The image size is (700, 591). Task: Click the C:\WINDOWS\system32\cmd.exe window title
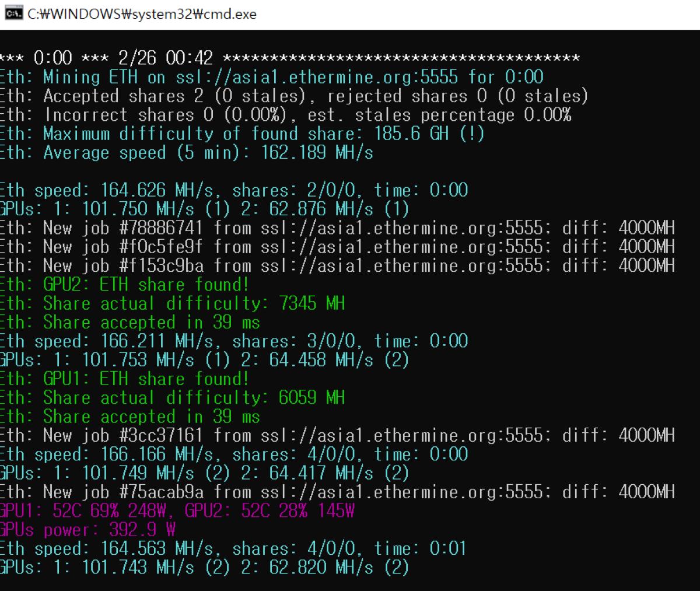[142, 14]
